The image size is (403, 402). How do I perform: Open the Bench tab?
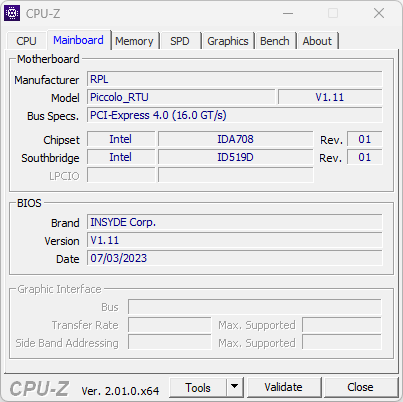[275, 41]
